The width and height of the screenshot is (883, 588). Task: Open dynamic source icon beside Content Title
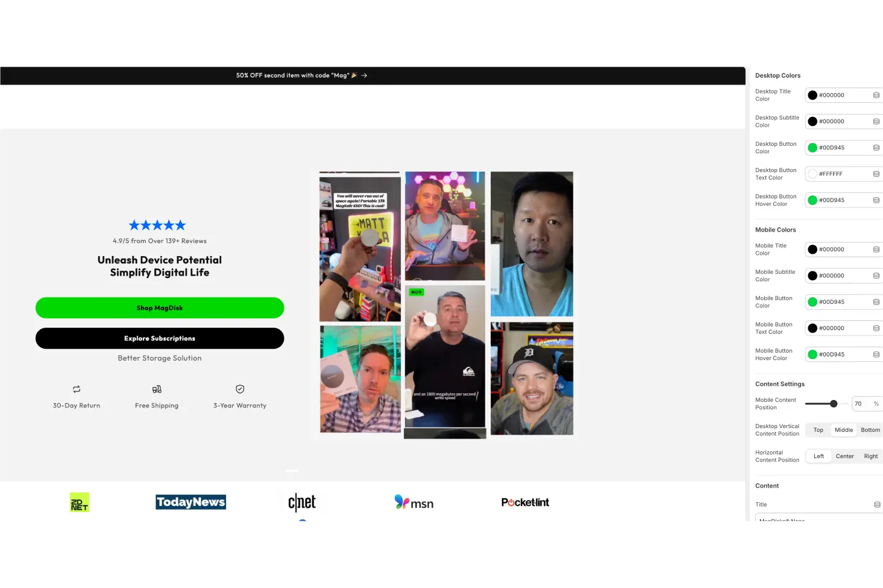click(877, 505)
